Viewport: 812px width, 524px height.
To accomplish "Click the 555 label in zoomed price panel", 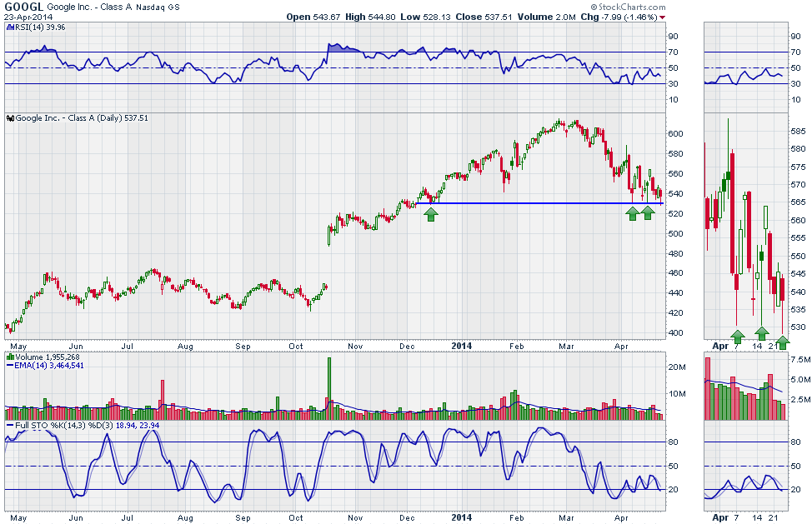I will pyautogui.click(x=798, y=238).
